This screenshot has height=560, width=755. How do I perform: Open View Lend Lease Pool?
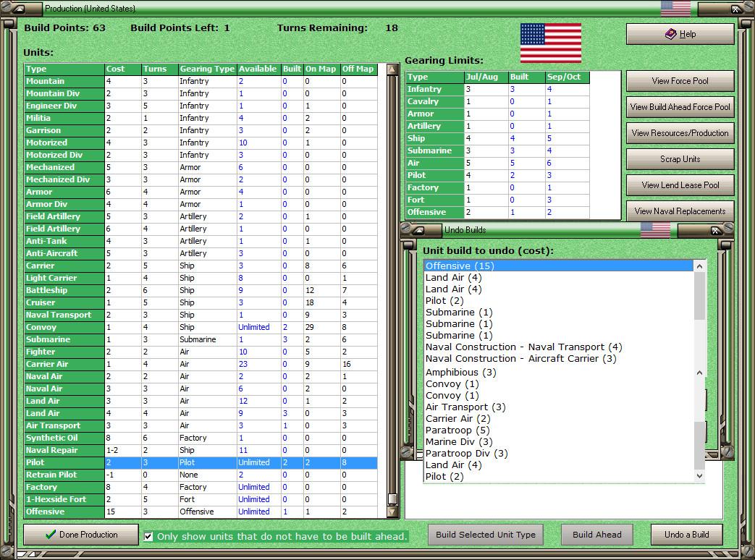tap(680, 184)
